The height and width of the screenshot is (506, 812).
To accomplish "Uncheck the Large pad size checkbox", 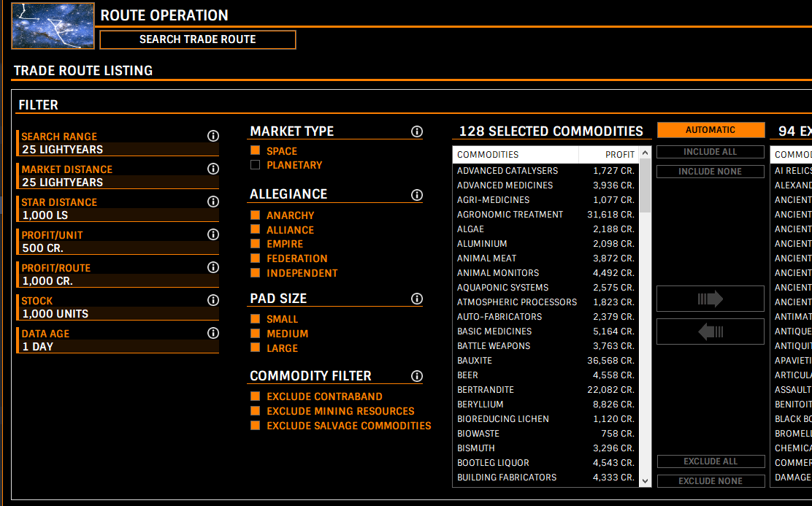I will click(x=256, y=348).
